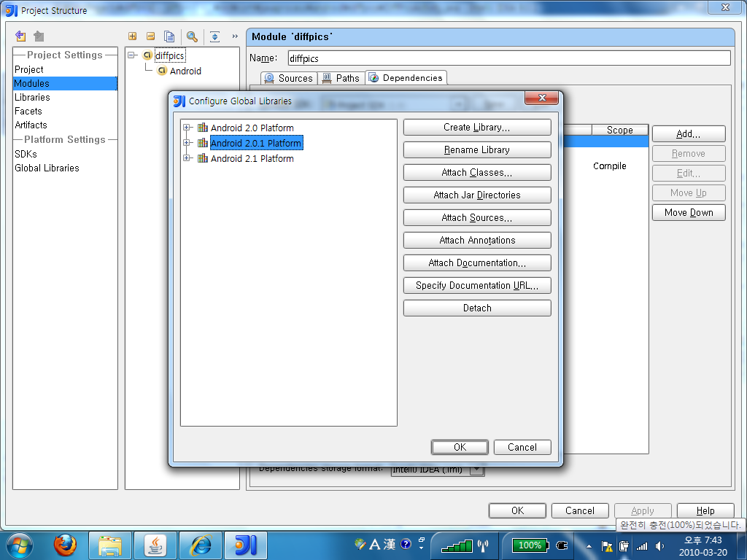Click the IntelliJ IDEA taskbar button

[x=246, y=545]
